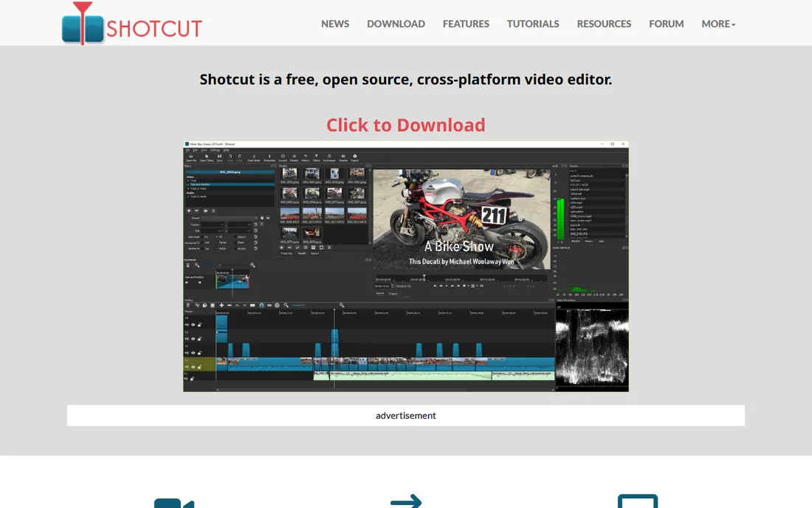This screenshot has width=812, height=508.
Task: Open the NEWS page
Action: pyautogui.click(x=335, y=24)
